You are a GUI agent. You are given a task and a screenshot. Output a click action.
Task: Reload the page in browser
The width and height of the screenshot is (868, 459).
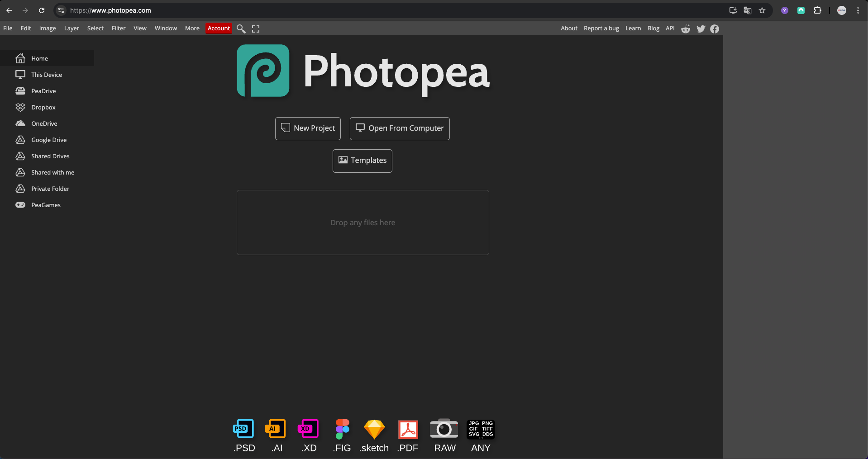click(x=42, y=10)
